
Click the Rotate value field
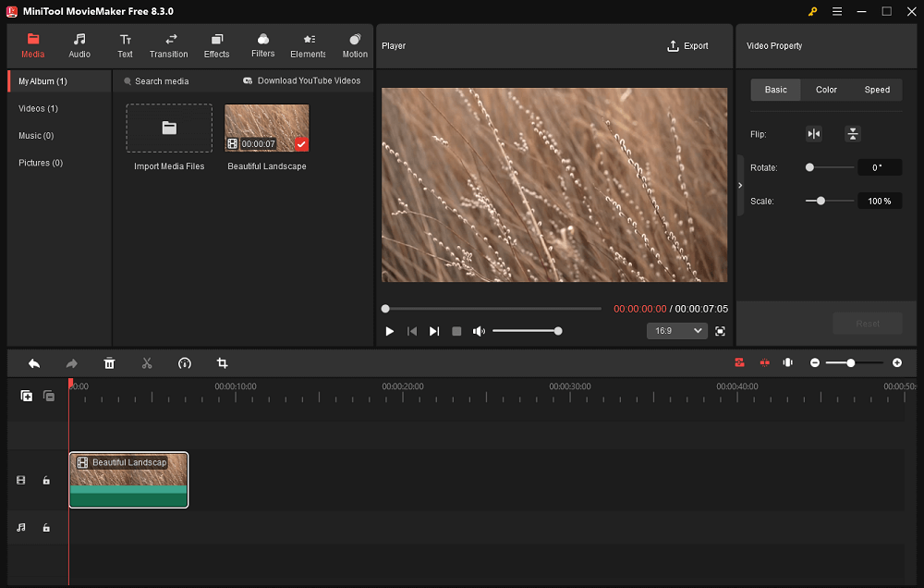880,167
